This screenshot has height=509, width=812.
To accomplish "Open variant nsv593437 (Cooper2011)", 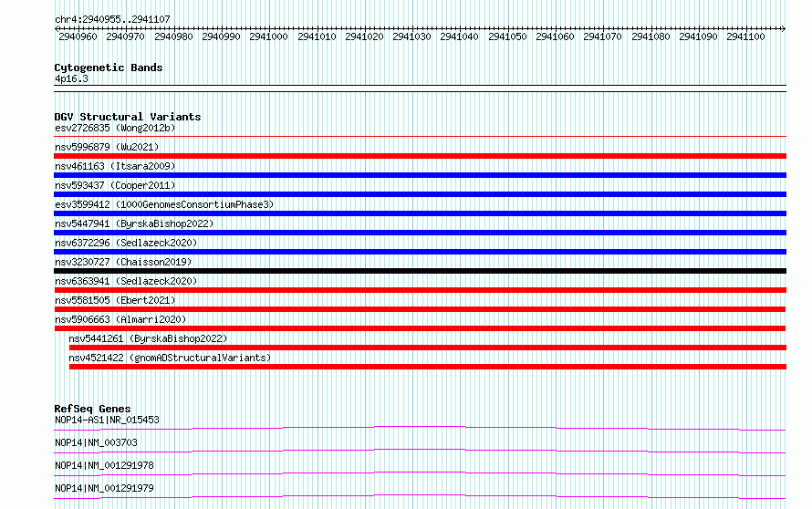I will [115, 185].
